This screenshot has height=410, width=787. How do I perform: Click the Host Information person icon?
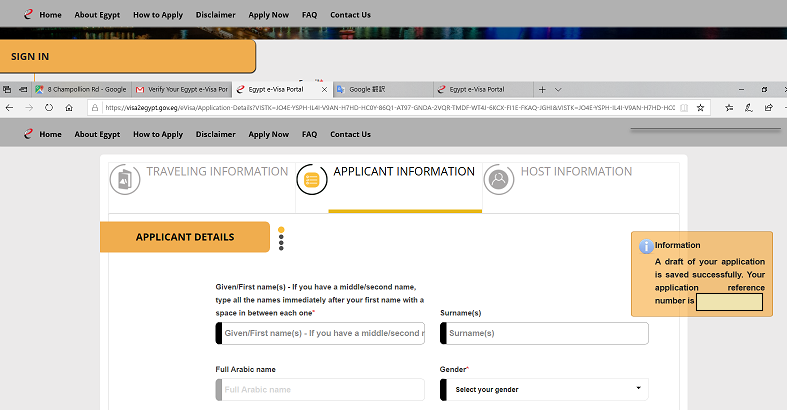(499, 179)
